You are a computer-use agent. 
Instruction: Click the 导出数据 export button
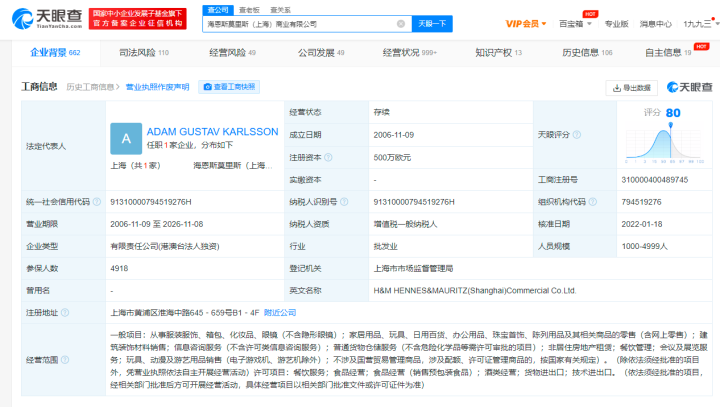pos(632,88)
